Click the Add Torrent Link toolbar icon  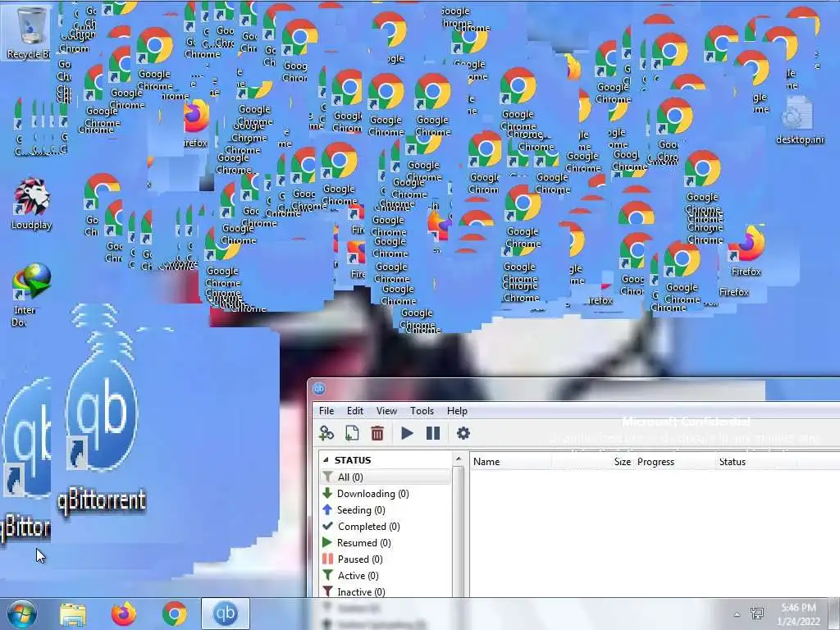click(326, 433)
